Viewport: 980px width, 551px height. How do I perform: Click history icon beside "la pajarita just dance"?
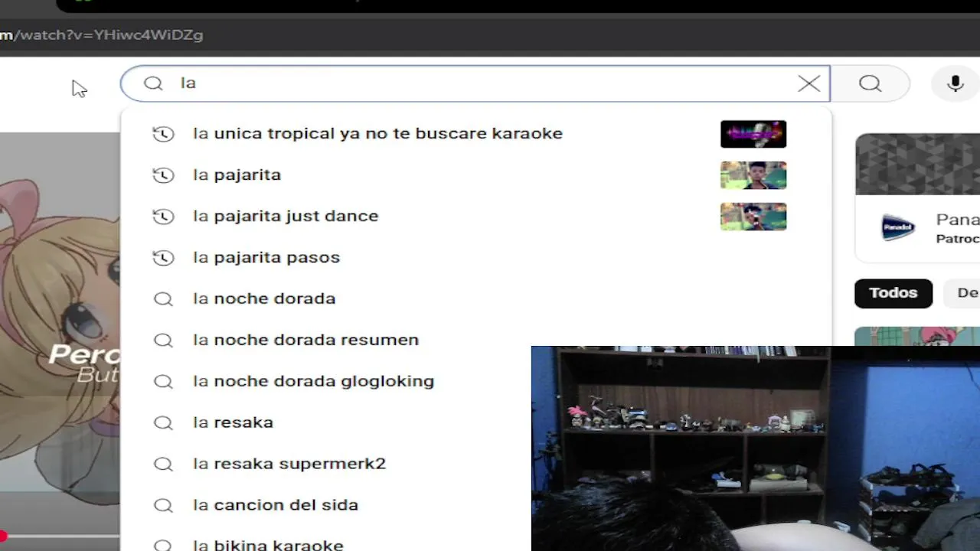[x=163, y=217]
